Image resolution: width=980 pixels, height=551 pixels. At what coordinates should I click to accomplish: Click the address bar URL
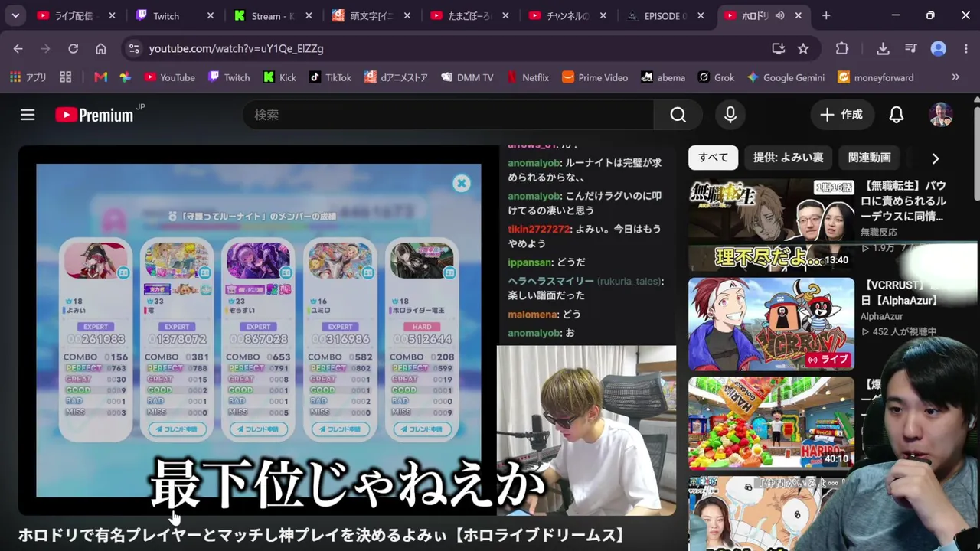tap(236, 48)
